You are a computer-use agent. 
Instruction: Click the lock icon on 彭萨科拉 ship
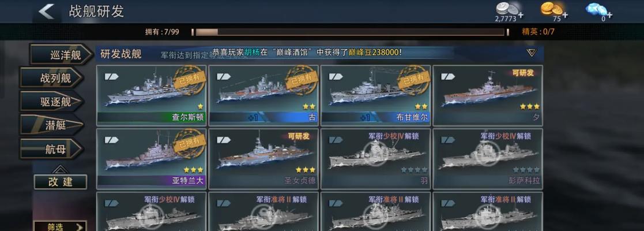tap(488, 153)
